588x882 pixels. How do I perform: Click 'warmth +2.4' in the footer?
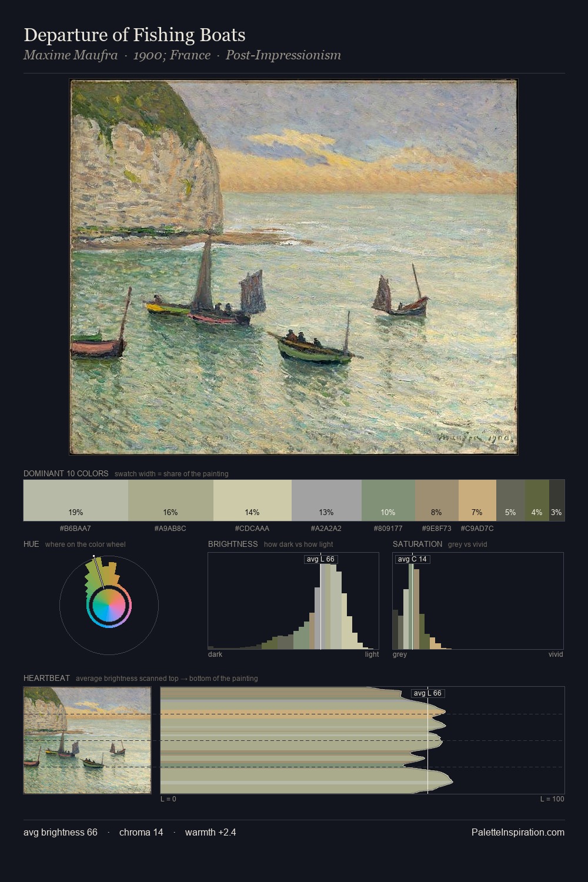click(211, 832)
